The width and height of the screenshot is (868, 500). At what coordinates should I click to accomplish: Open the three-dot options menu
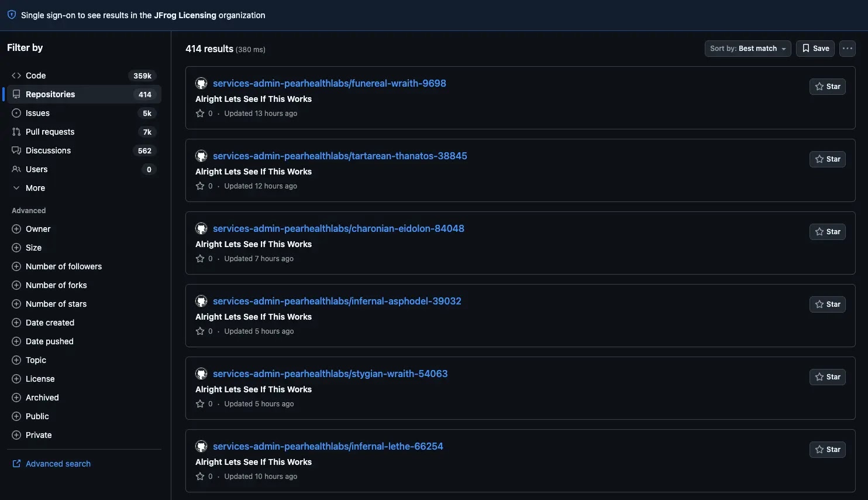pyautogui.click(x=848, y=49)
